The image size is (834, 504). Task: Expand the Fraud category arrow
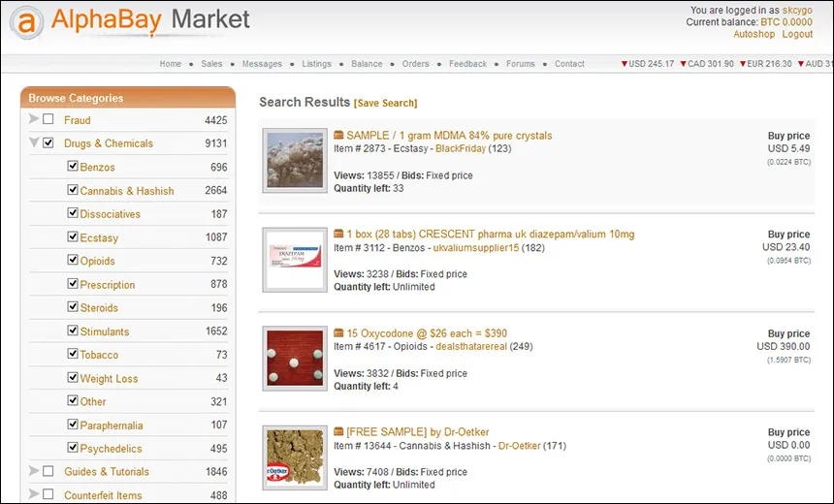[x=34, y=120]
